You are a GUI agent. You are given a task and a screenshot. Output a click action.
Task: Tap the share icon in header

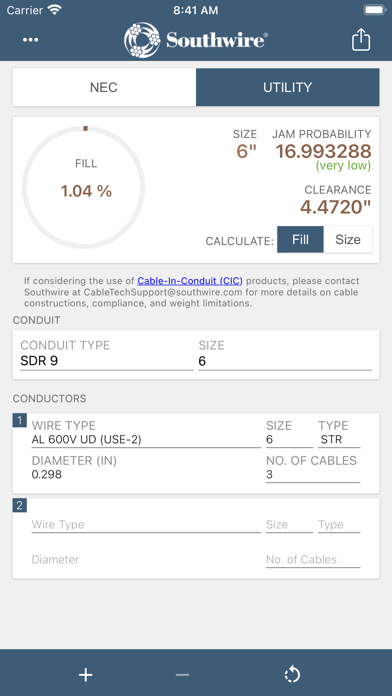[x=361, y=40]
